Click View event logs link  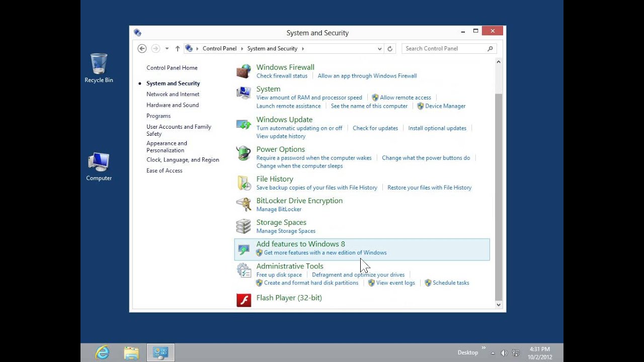pyautogui.click(x=395, y=283)
